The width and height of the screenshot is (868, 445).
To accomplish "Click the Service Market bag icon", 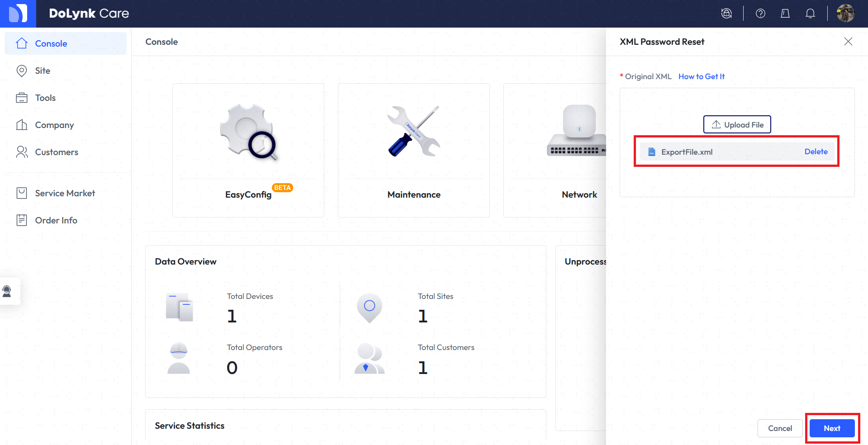I will (22, 193).
